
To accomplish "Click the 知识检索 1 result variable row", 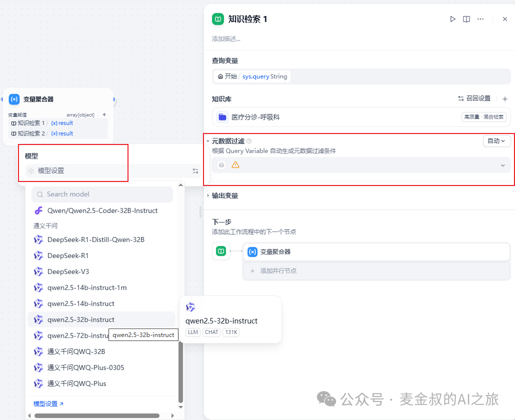I will [x=58, y=123].
